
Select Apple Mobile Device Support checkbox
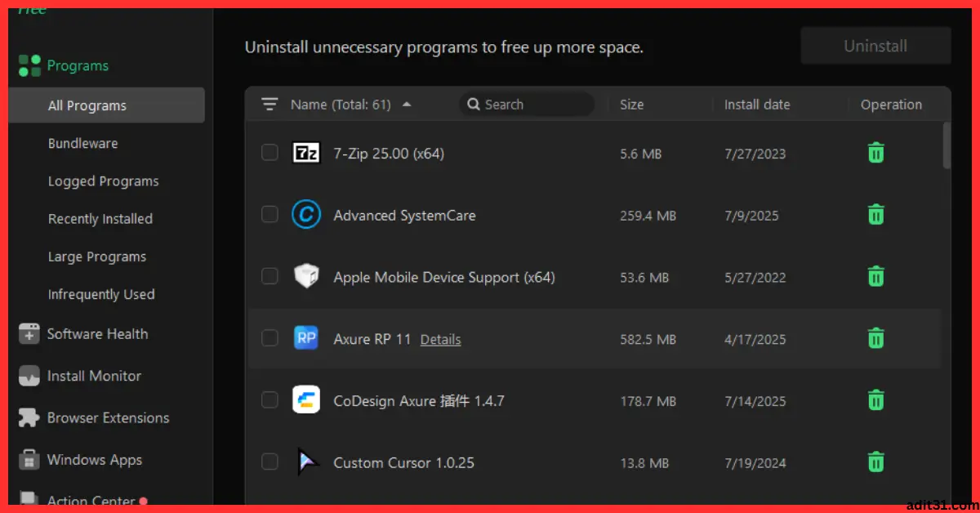[269, 277]
